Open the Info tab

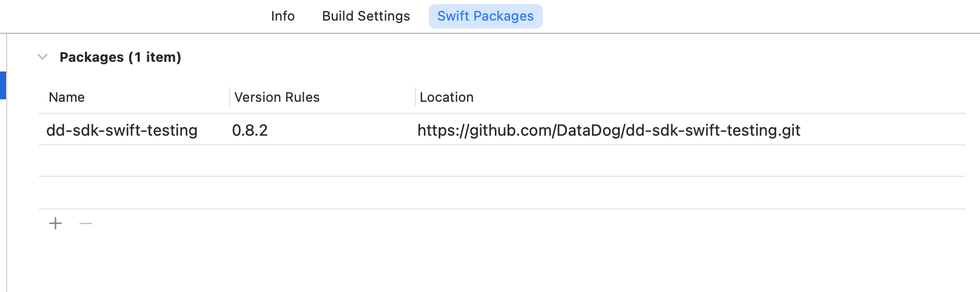point(283,16)
